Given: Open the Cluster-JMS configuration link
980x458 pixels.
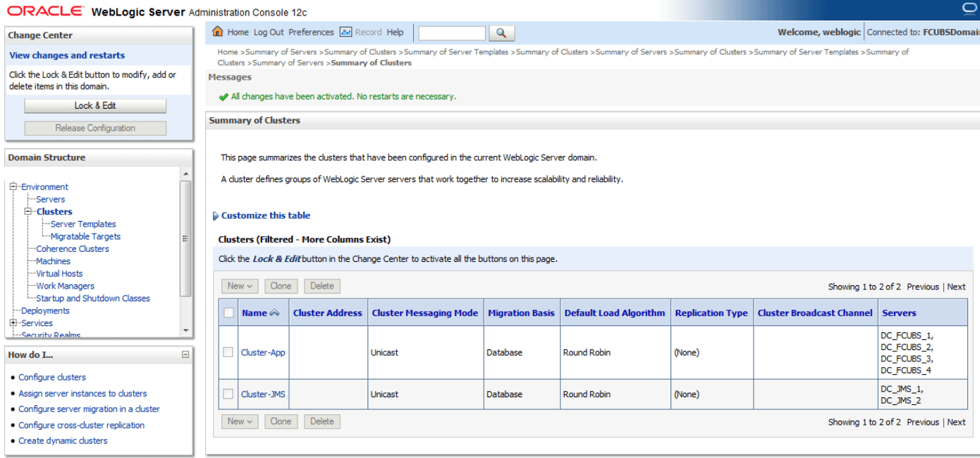Looking at the screenshot, I should (262, 394).
